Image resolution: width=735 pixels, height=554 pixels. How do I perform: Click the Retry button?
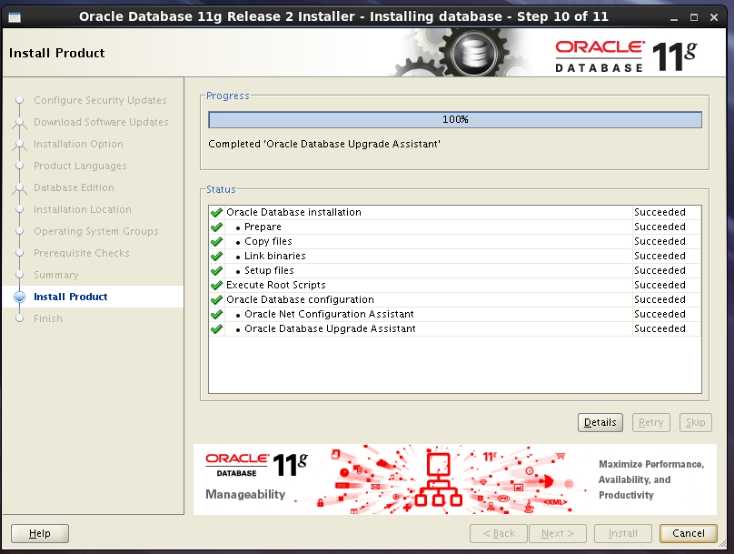651,422
